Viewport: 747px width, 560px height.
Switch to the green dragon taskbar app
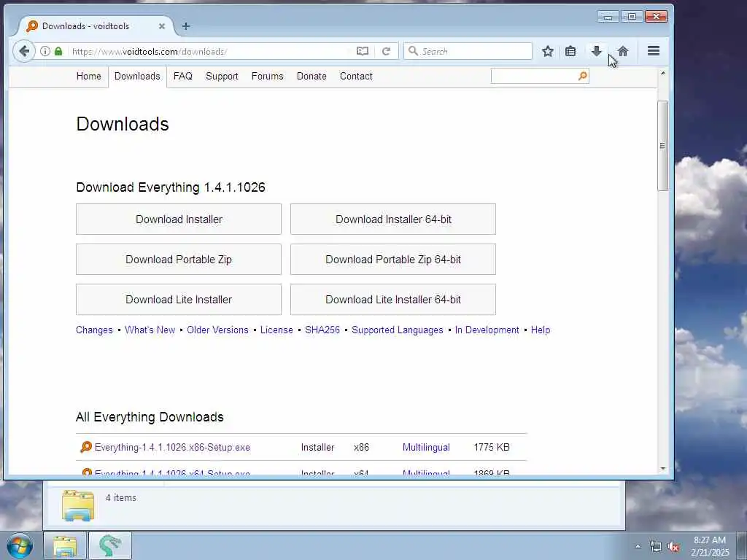tap(110, 545)
